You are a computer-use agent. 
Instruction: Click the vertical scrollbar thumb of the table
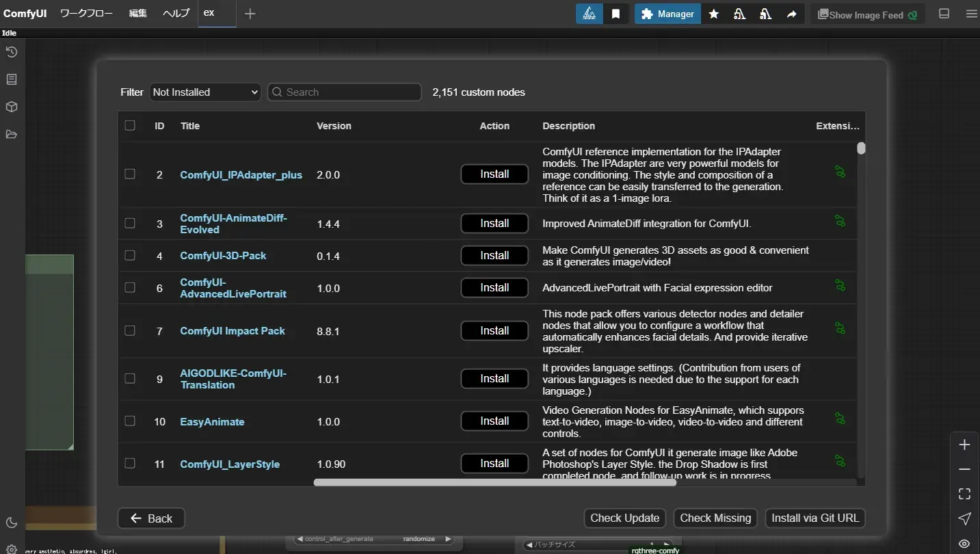pos(861,148)
